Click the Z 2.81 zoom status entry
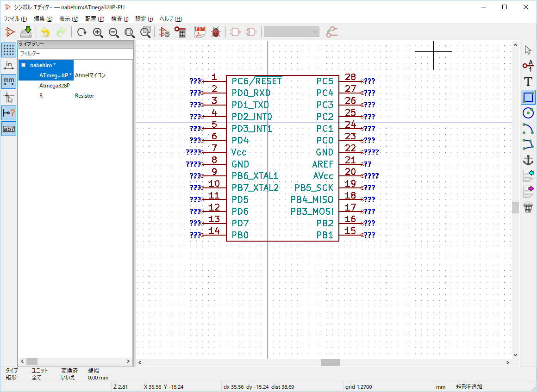 (120, 387)
